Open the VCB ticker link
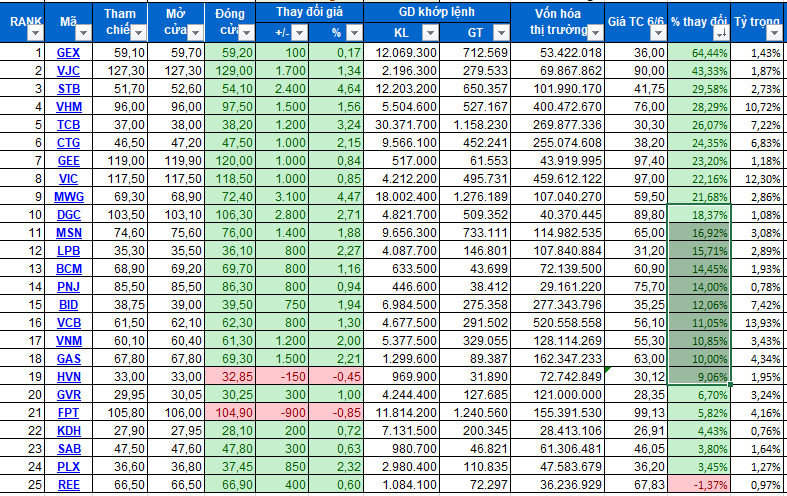 click(69, 323)
